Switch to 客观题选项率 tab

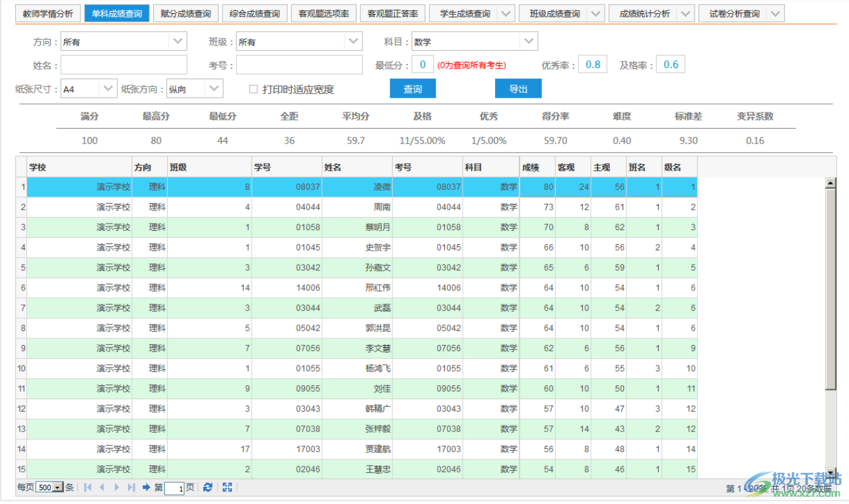click(323, 13)
